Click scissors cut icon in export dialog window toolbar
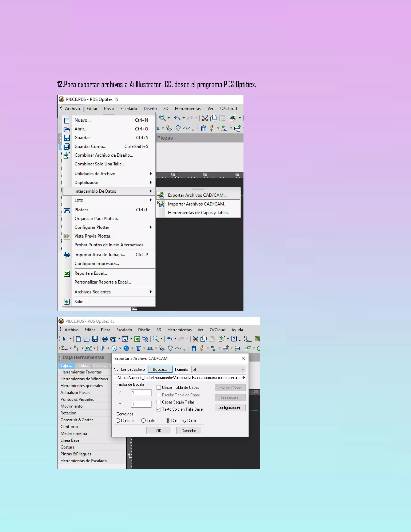The image size is (411, 532). [195, 339]
